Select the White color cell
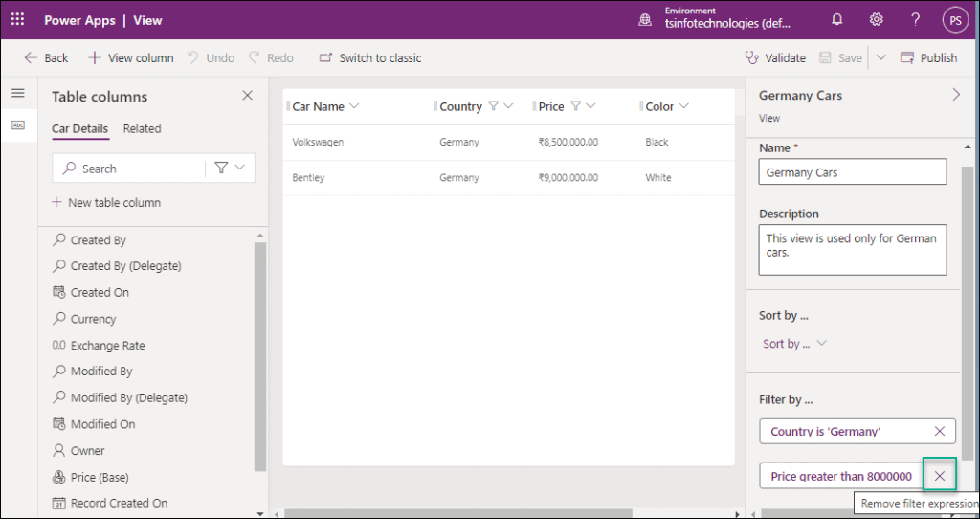The width and height of the screenshot is (980, 519). click(x=658, y=177)
